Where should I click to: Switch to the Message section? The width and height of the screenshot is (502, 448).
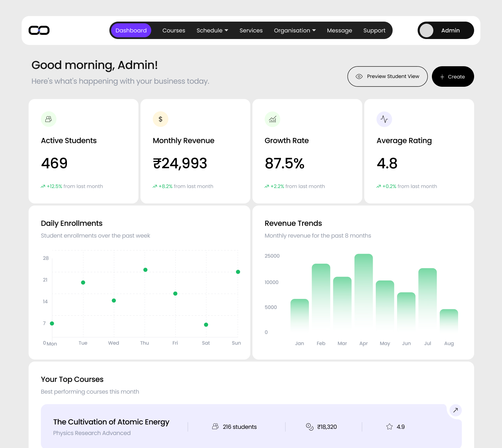tap(340, 30)
